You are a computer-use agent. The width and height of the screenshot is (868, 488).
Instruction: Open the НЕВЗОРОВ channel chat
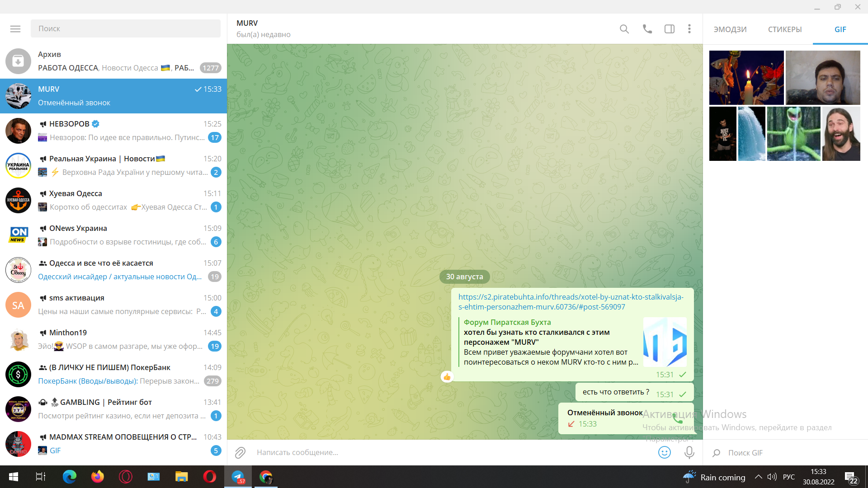point(113,131)
